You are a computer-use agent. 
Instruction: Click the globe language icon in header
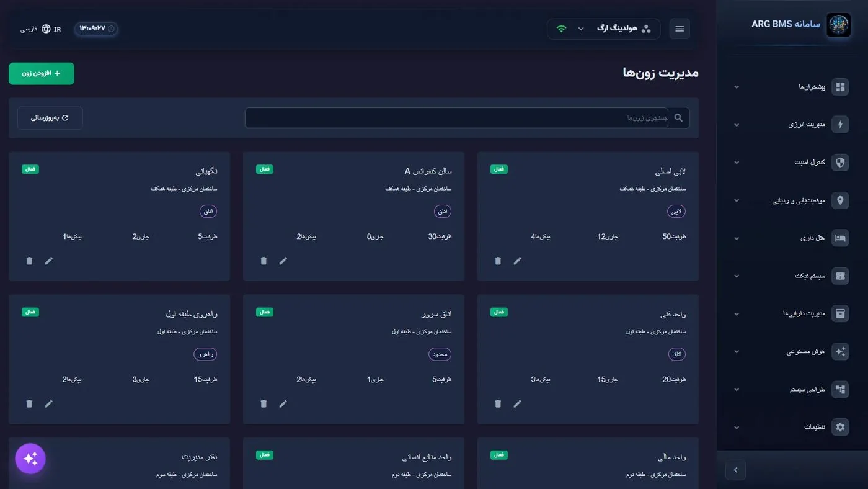[46, 29]
